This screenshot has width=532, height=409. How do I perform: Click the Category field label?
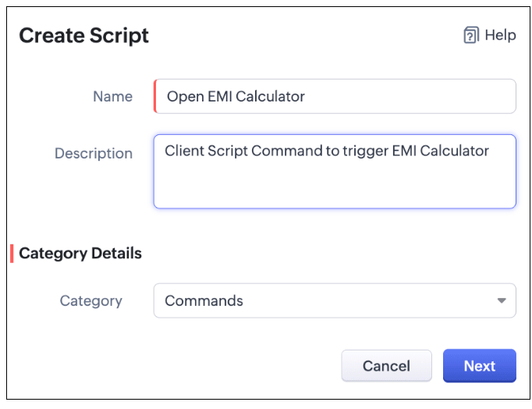tap(91, 301)
